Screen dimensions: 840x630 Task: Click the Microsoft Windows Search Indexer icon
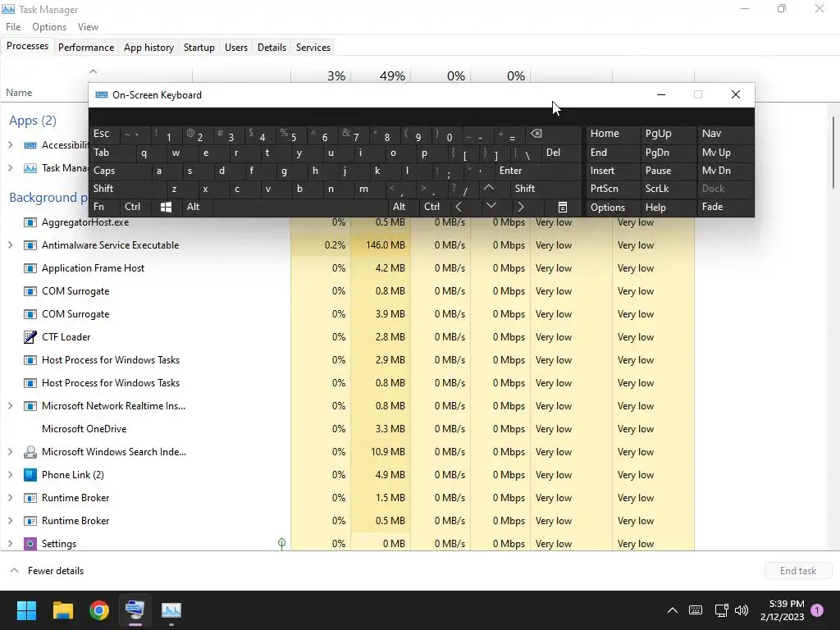[x=30, y=452]
